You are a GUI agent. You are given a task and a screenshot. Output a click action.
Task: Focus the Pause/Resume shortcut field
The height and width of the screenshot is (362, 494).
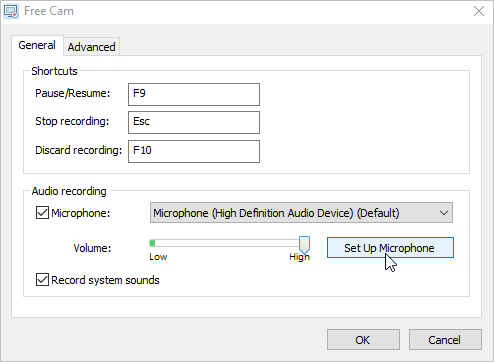(194, 94)
